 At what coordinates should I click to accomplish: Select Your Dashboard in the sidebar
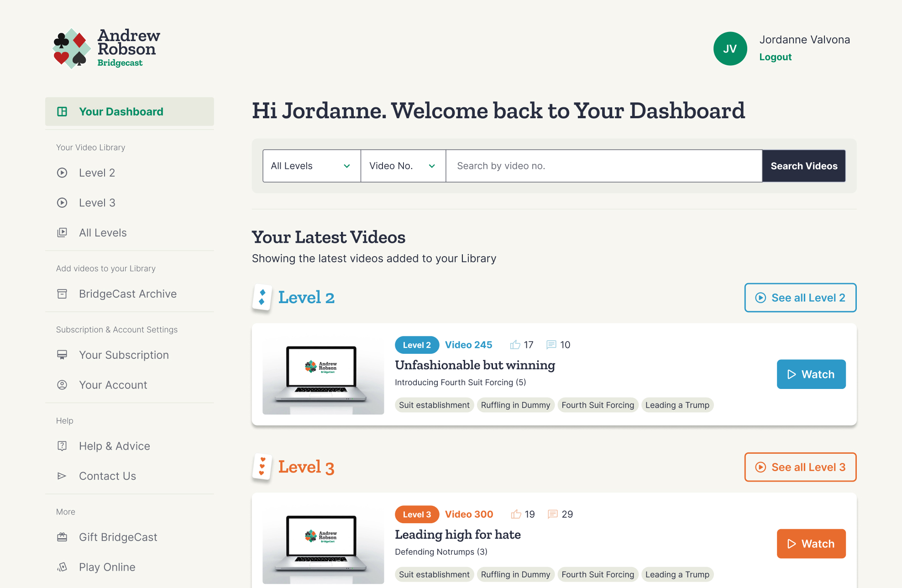[121, 111]
